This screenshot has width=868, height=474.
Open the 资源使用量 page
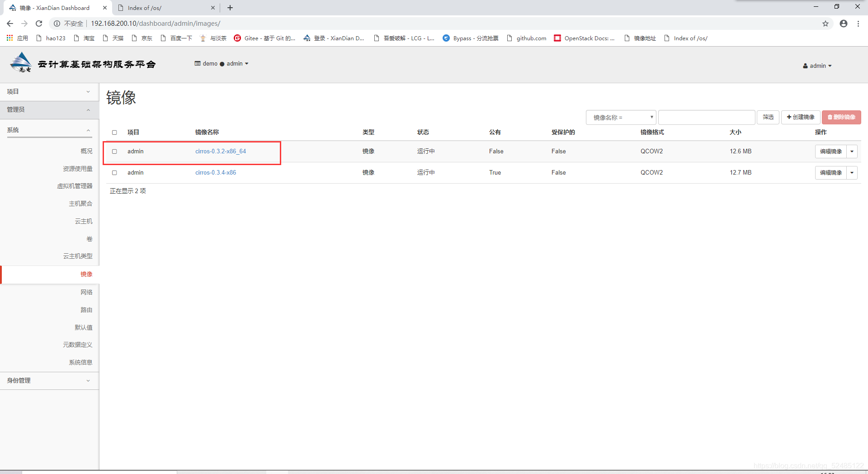[78, 169]
